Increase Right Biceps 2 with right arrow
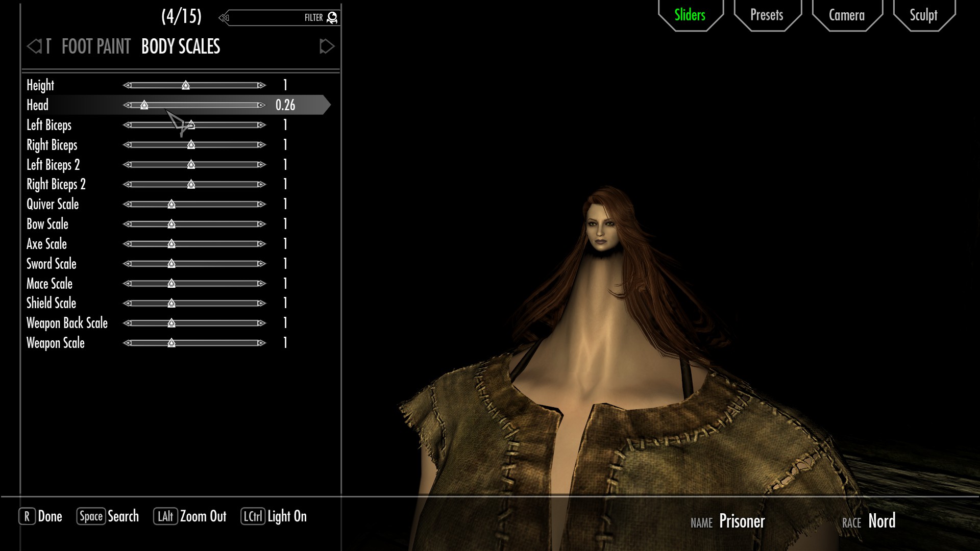980x551 pixels. pos(261,184)
